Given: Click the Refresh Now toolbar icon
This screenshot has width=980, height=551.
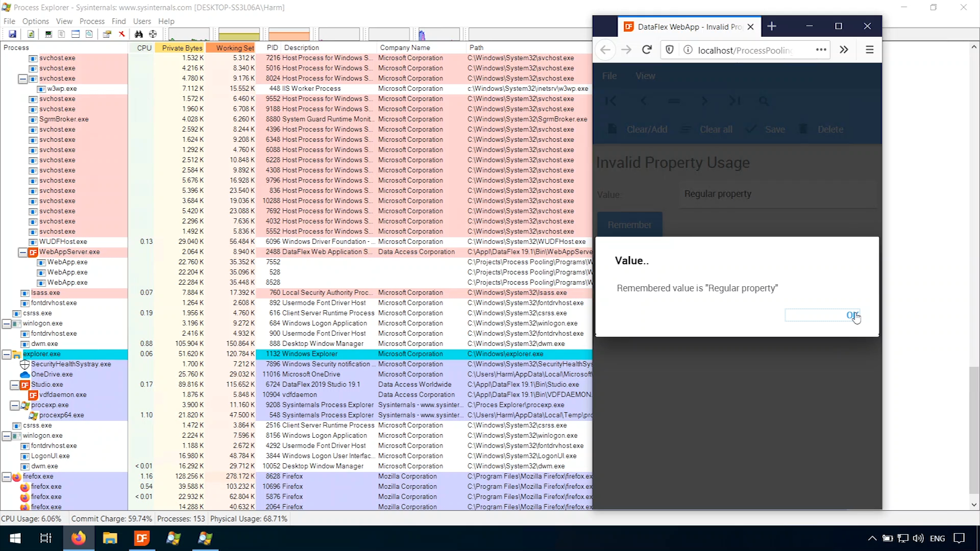Looking at the screenshot, I should [x=31, y=34].
